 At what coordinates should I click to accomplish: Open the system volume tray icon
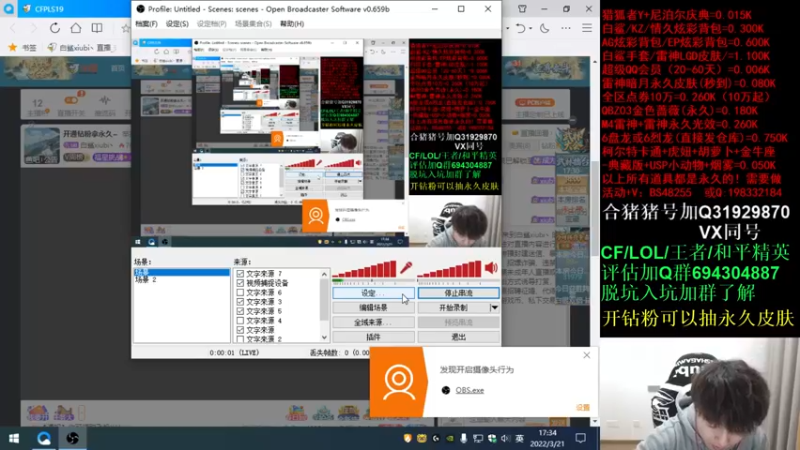506,438
